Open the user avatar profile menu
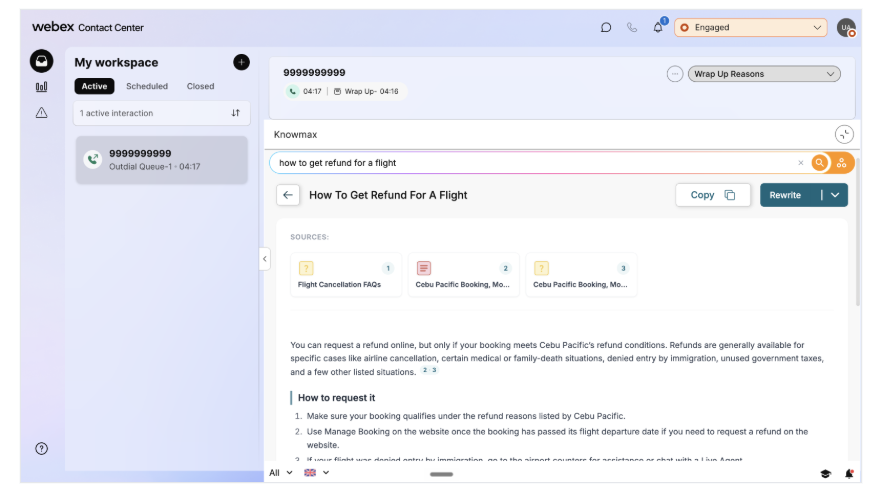The width and height of the screenshot is (875, 494). click(x=846, y=27)
